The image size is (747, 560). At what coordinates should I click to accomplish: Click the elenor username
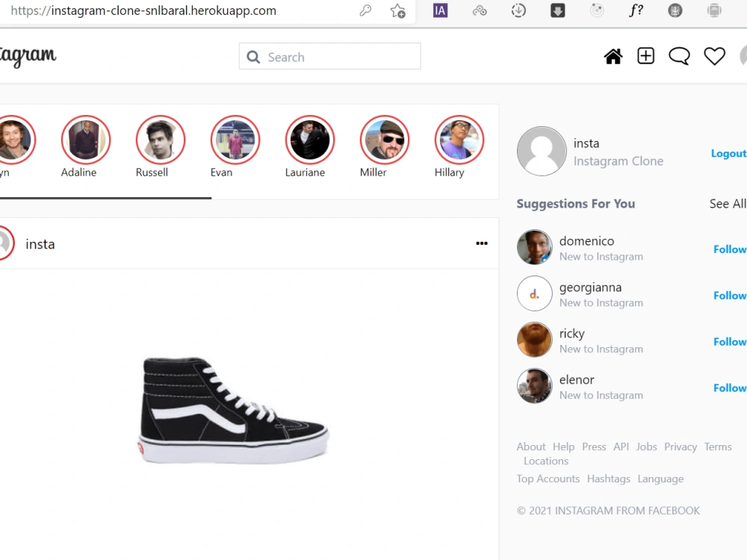pyautogui.click(x=577, y=379)
